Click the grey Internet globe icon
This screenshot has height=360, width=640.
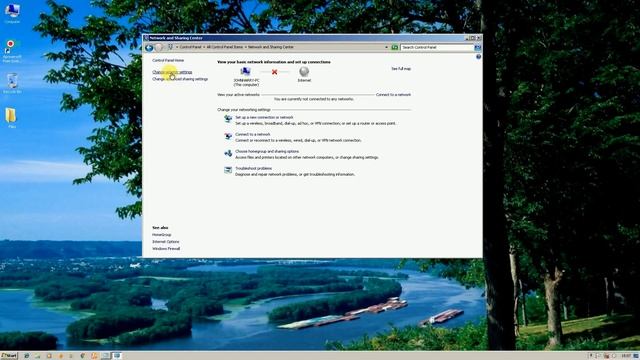click(x=304, y=72)
